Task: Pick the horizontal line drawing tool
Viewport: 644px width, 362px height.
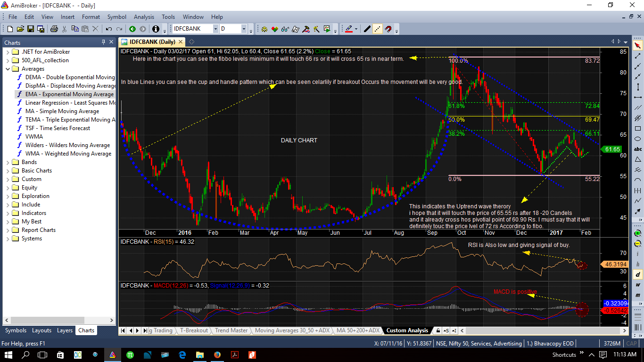Action: [638, 98]
